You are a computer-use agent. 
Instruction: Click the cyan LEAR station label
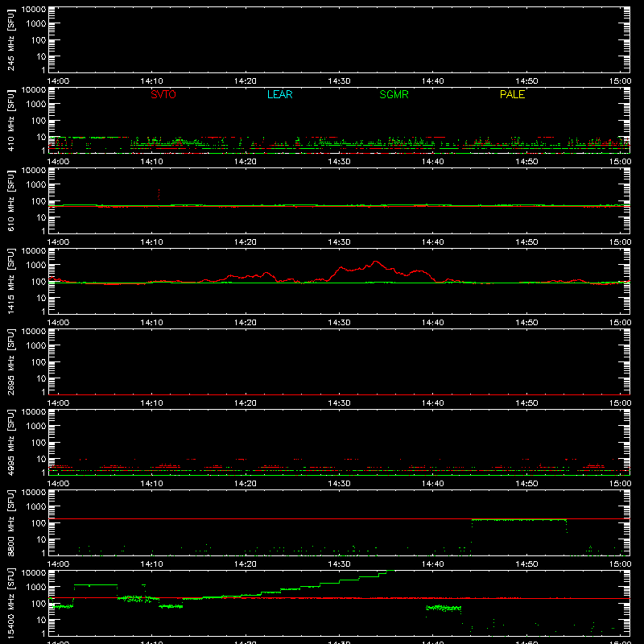tap(279, 94)
